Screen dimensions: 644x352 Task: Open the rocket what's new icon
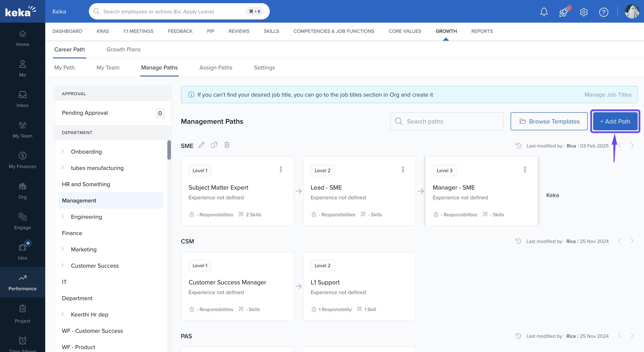pos(564,12)
